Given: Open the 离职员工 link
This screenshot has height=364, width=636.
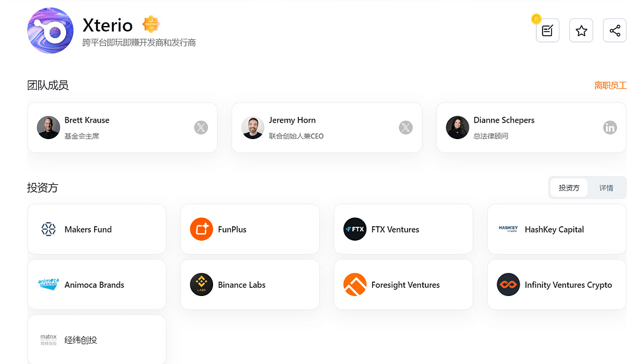Looking at the screenshot, I should pos(610,85).
